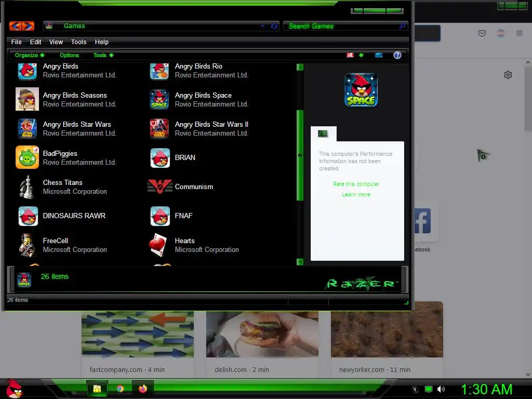The height and width of the screenshot is (399, 532).
Task: Click the green games list scrollbar thumb
Action: click(x=300, y=155)
